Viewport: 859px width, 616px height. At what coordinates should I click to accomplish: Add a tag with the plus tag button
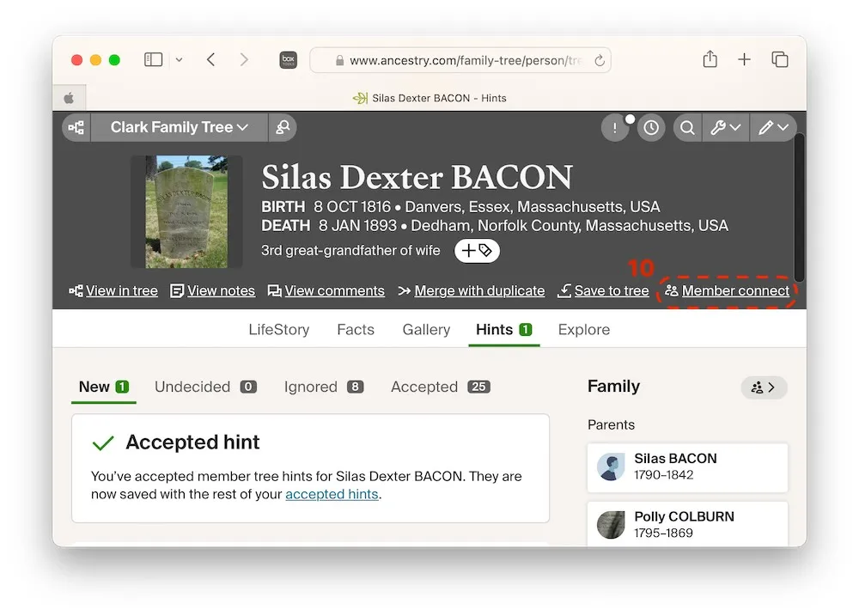pos(477,251)
